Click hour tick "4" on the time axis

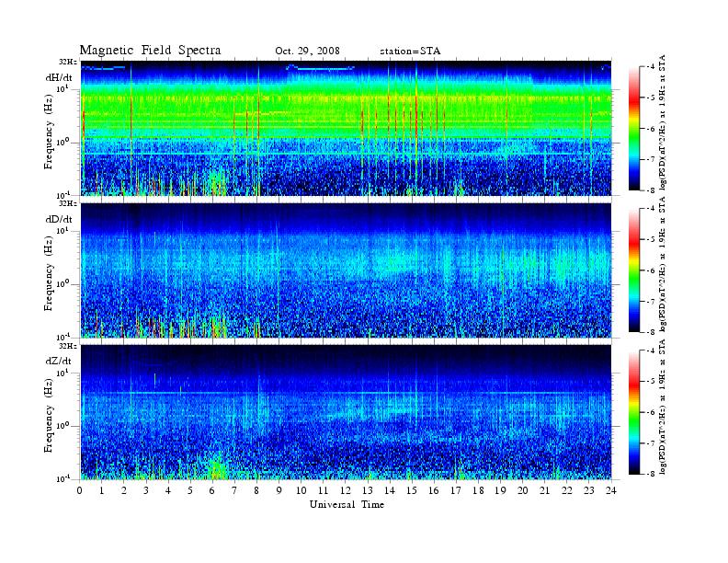click(168, 490)
